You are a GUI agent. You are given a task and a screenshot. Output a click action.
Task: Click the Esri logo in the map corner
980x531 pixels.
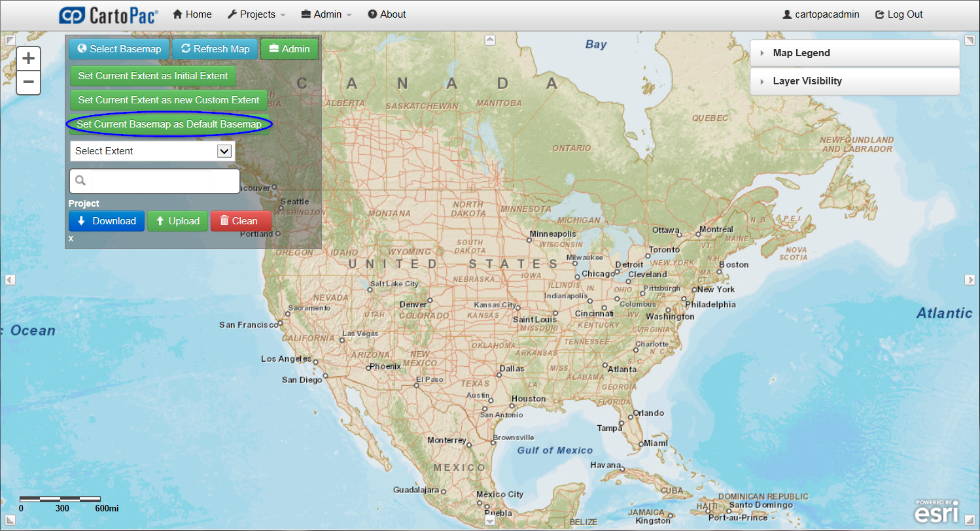click(x=936, y=509)
